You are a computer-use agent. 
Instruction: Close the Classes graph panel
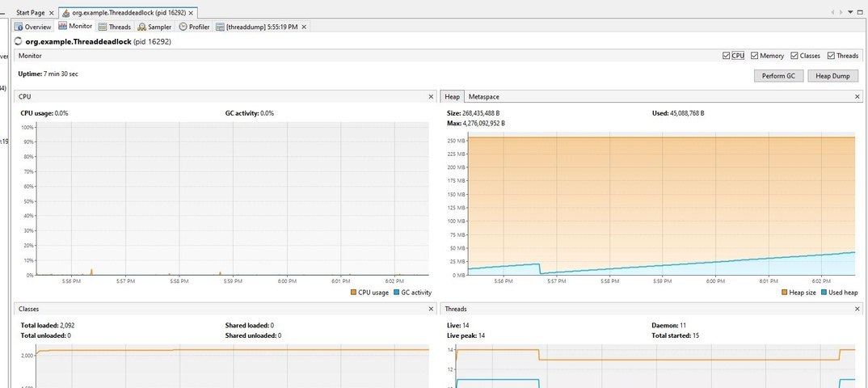pos(432,309)
